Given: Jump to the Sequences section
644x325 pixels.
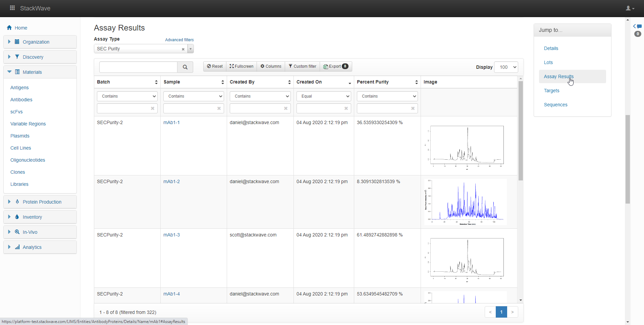Looking at the screenshot, I should (555, 105).
